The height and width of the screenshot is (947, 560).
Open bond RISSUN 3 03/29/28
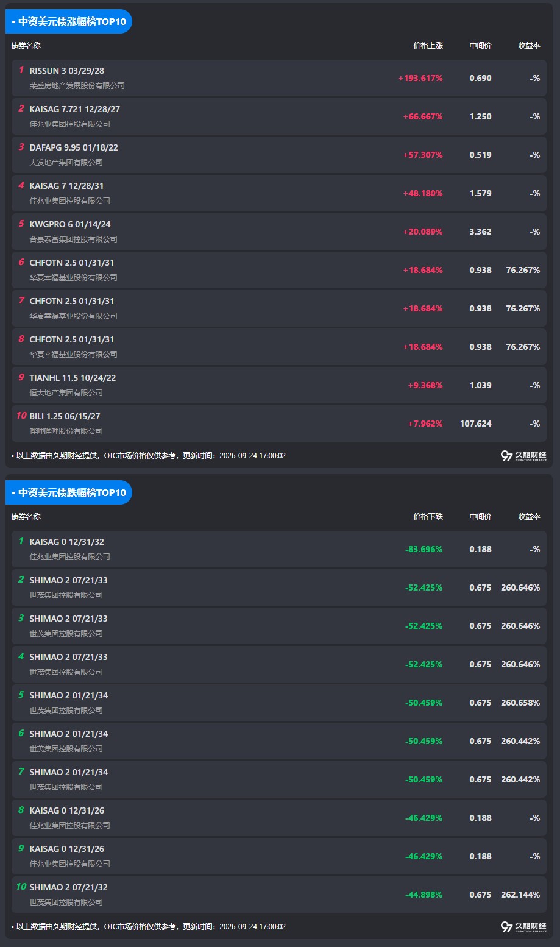[67, 71]
